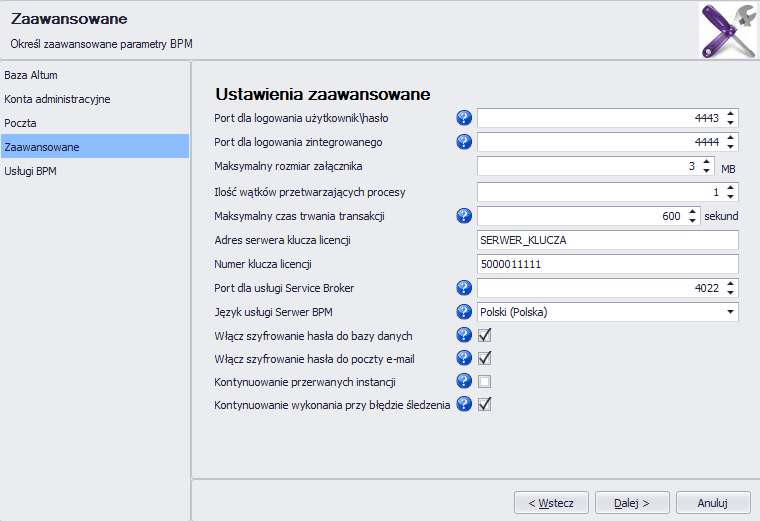Open help for user\password login port

(x=464, y=118)
